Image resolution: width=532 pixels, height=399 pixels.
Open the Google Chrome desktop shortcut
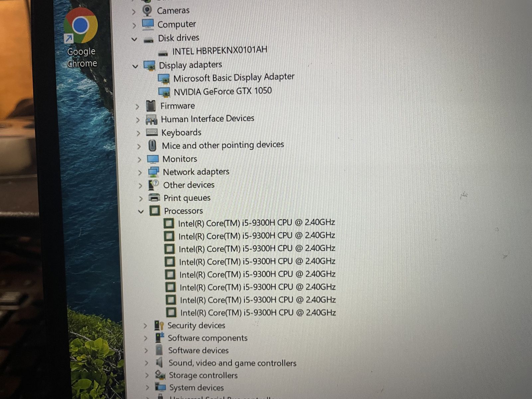[x=80, y=27]
